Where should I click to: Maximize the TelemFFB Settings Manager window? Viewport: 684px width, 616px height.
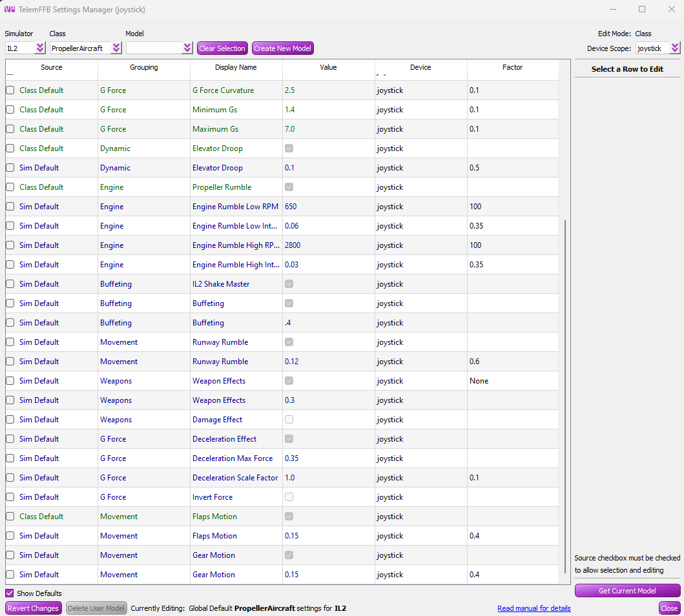click(x=642, y=9)
